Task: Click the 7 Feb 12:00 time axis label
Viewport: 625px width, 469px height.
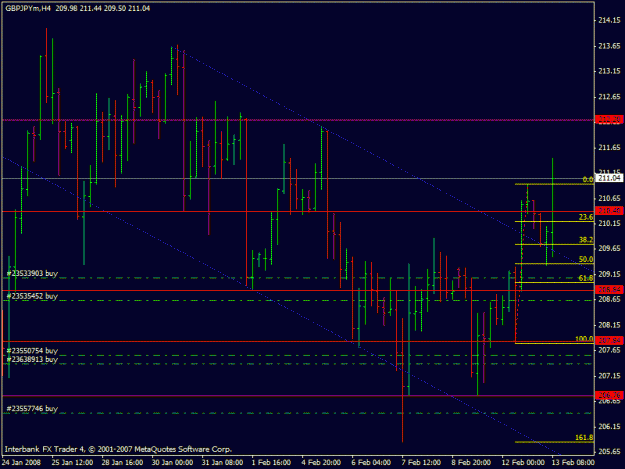Action: coord(421,462)
